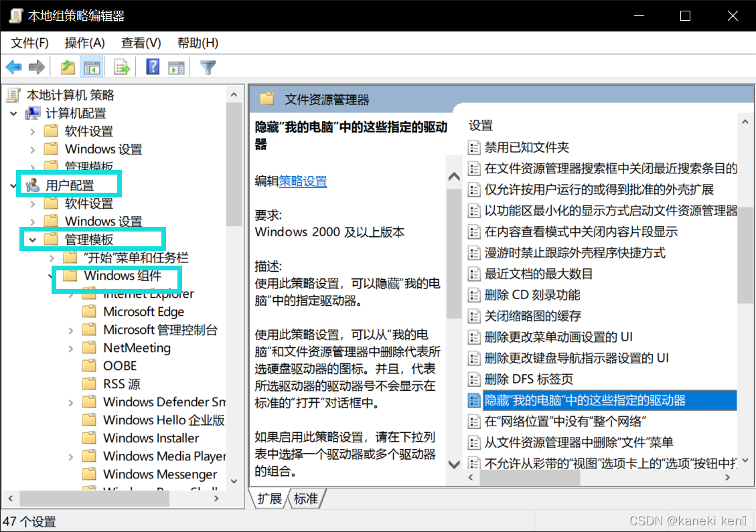Click the settings list horizontal scrollbar right arrow
The height and width of the screenshot is (532, 756).
pyautogui.click(x=728, y=478)
